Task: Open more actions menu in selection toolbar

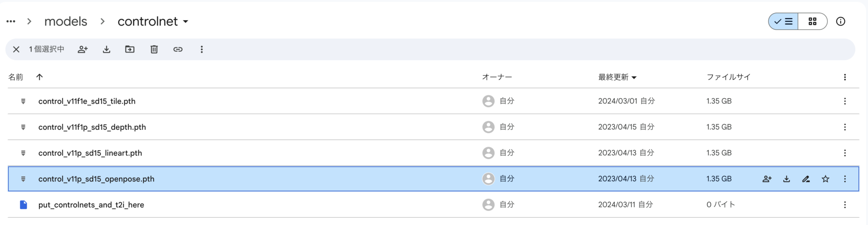Action: 202,49
